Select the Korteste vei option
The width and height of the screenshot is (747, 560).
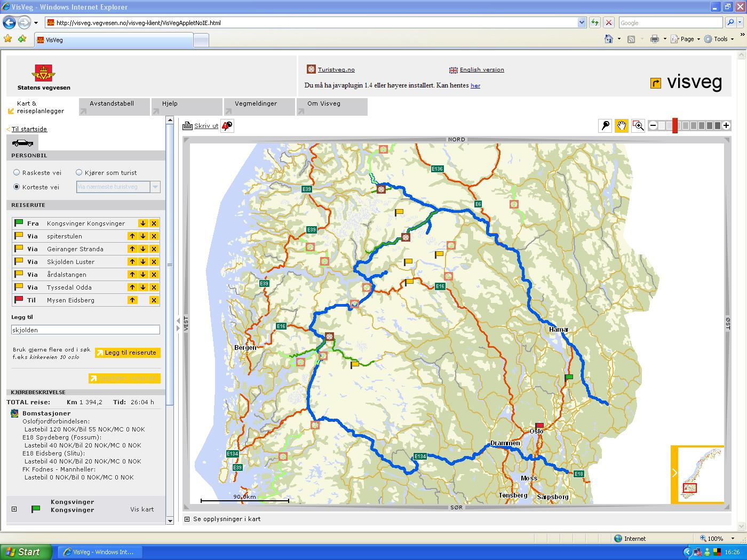tap(17, 187)
